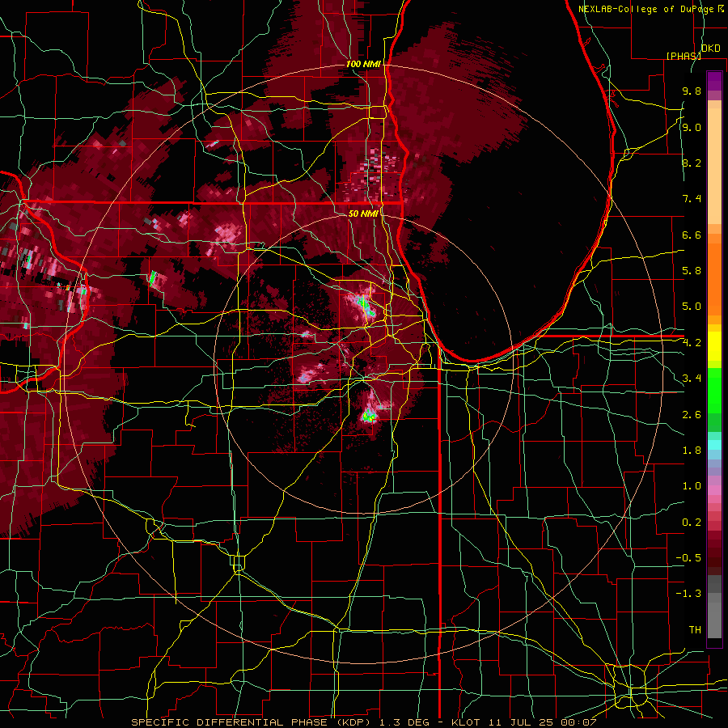Click the 1.8 scale value
This screenshot has height=728, width=728.
point(692,451)
